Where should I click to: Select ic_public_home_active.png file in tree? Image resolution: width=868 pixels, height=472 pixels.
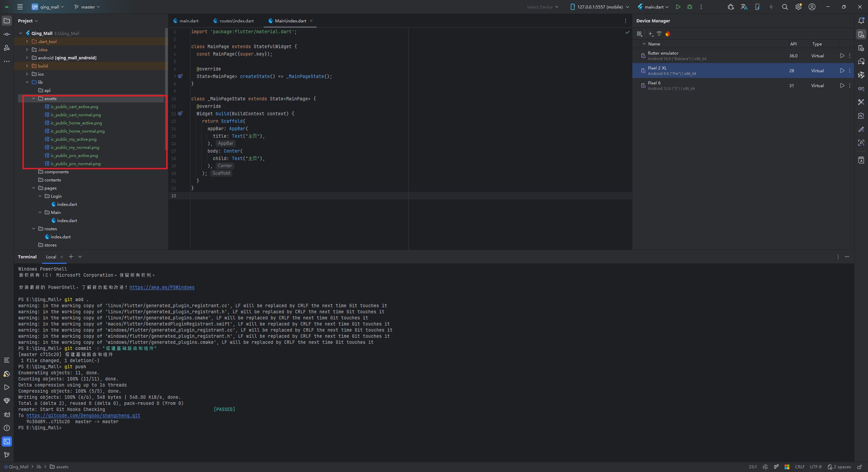76,123
